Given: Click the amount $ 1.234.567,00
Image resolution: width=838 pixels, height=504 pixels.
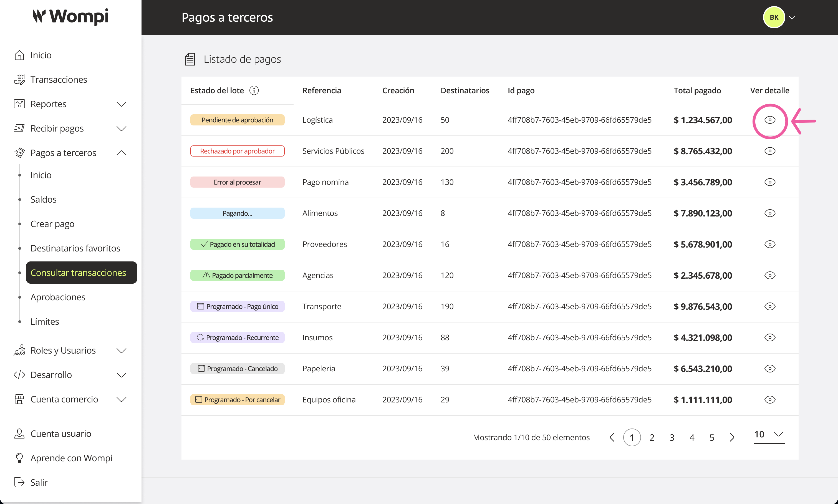Looking at the screenshot, I should (x=703, y=120).
